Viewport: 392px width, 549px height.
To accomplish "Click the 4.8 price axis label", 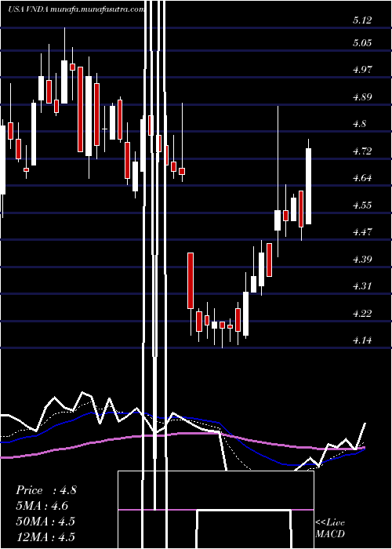I will coord(359,124).
